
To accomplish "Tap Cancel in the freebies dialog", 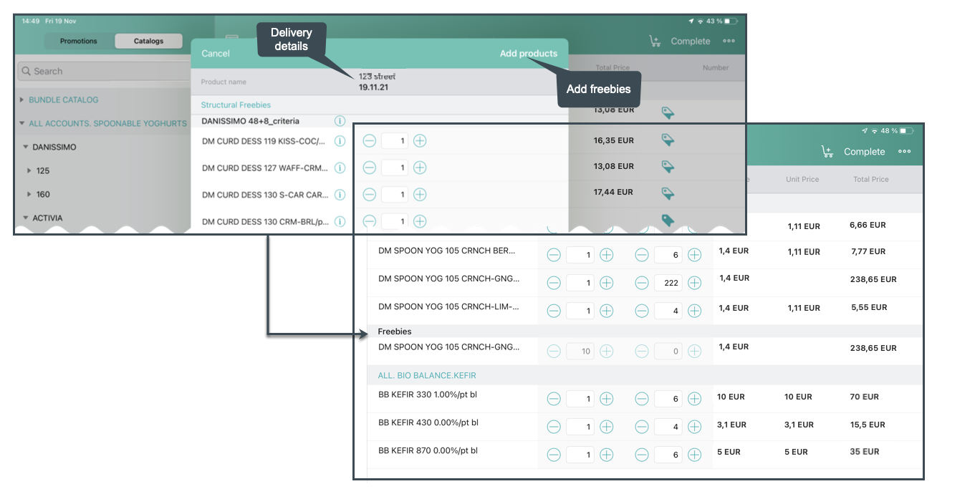I will coord(216,53).
